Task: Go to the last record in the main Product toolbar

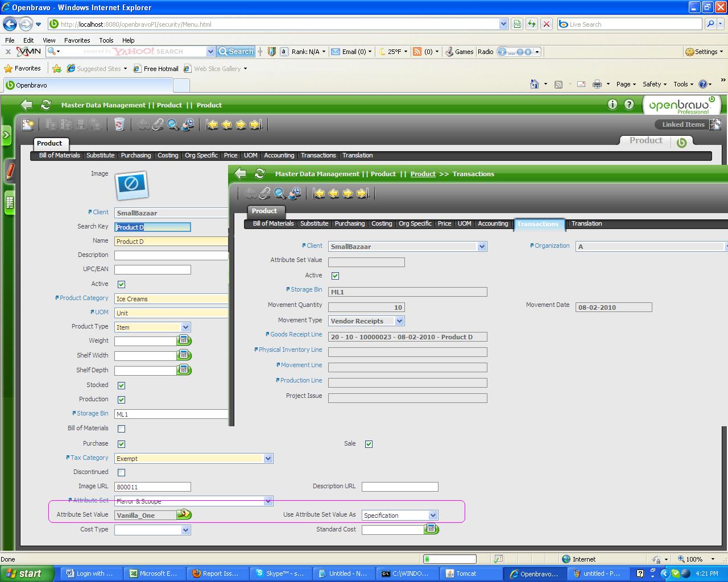Action: coord(255,124)
